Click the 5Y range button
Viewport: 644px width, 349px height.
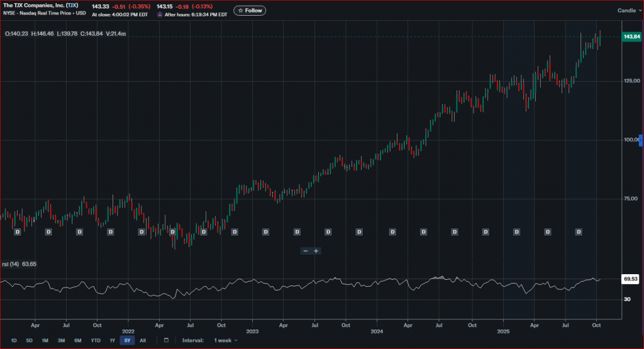coord(127,340)
